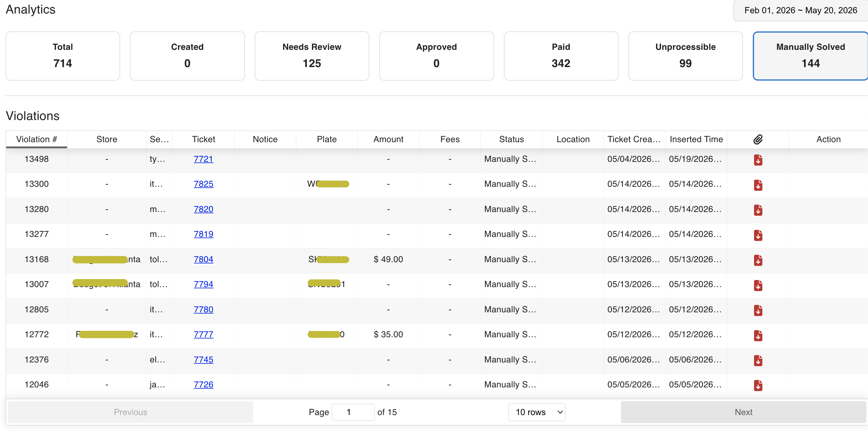Image resolution: width=868 pixels, height=432 pixels.
Task: Sort by Location column header
Action: (573, 139)
